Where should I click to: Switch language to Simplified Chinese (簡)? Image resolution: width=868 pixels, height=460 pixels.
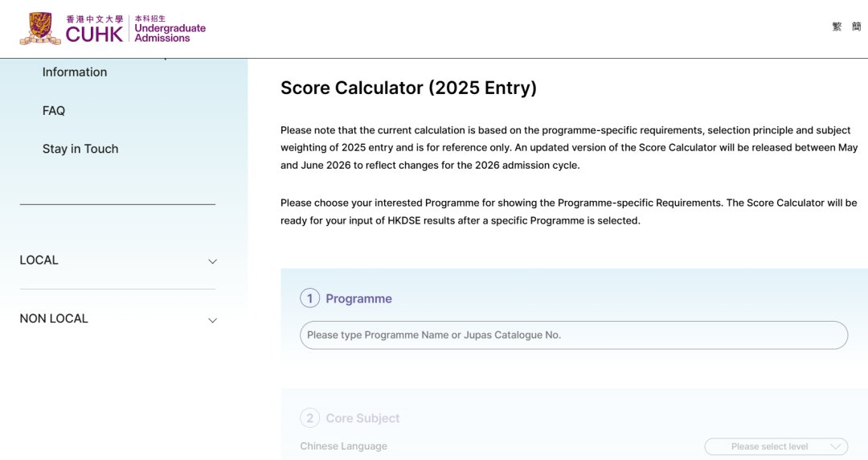(857, 27)
